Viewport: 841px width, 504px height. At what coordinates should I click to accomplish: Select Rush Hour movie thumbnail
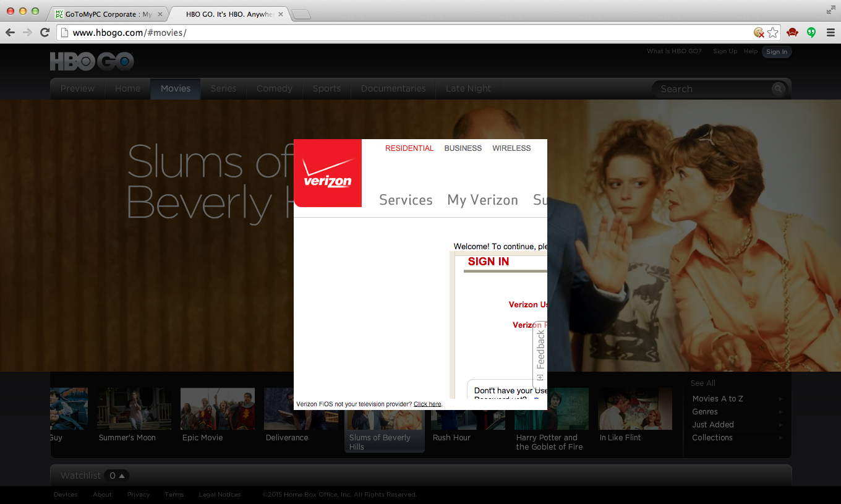click(x=468, y=420)
